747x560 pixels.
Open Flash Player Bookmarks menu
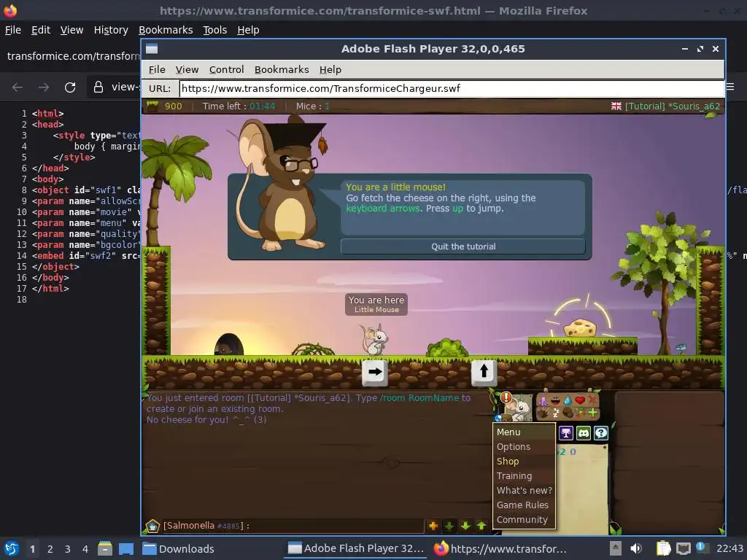click(x=282, y=69)
